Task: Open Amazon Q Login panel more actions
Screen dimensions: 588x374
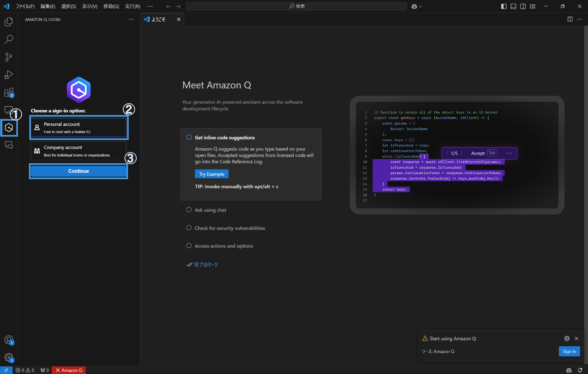Action: pyautogui.click(x=131, y=19)
